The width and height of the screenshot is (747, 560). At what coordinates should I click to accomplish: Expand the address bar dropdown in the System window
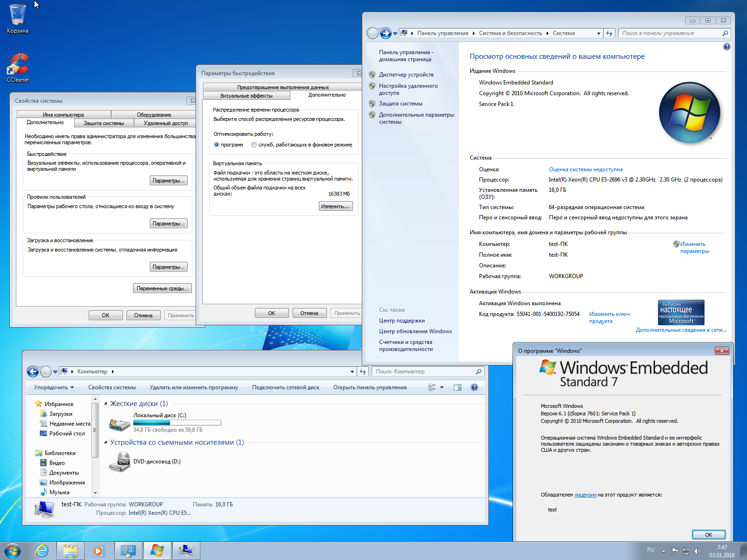(x=599, y=33)
